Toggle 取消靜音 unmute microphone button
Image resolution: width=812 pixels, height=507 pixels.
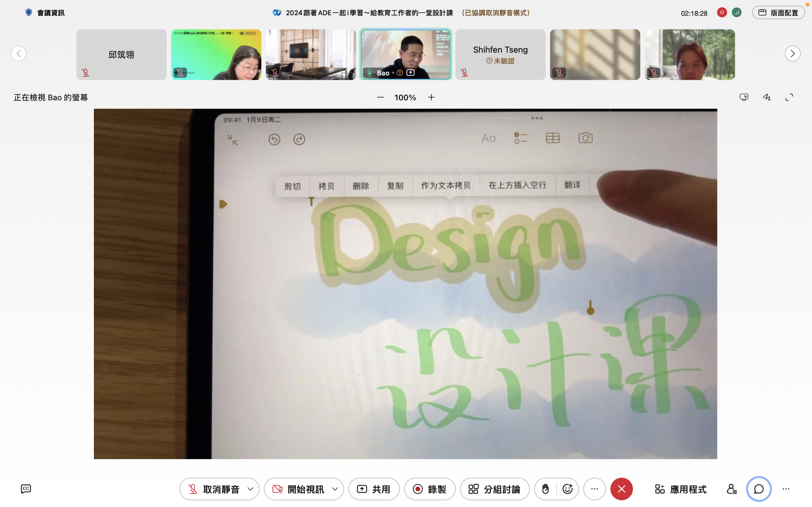pyautogui.click(x=215, y=489)
